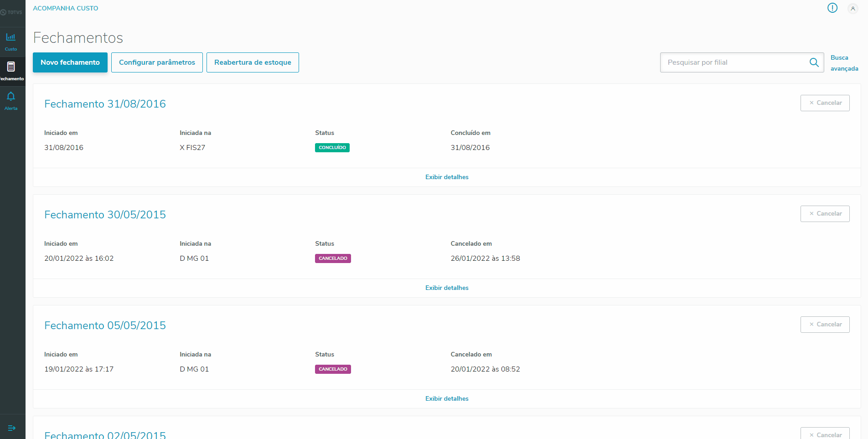Expand the sidebar menu arrow icon

coord(12,428)
